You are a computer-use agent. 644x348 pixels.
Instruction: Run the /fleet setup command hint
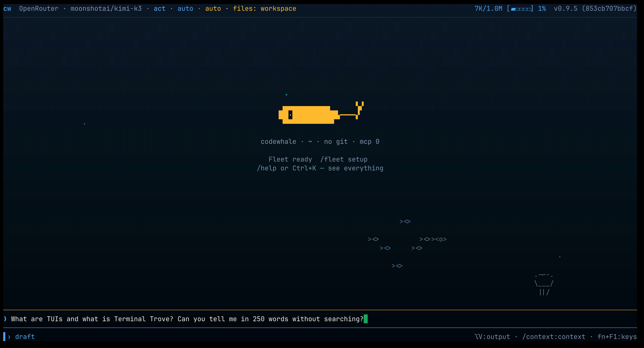coord(344,159)
